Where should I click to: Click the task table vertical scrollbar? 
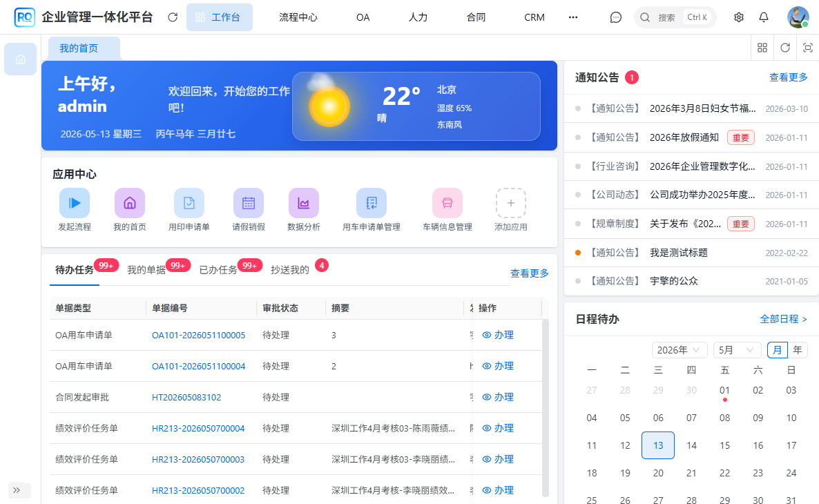(x=546, y=407)
